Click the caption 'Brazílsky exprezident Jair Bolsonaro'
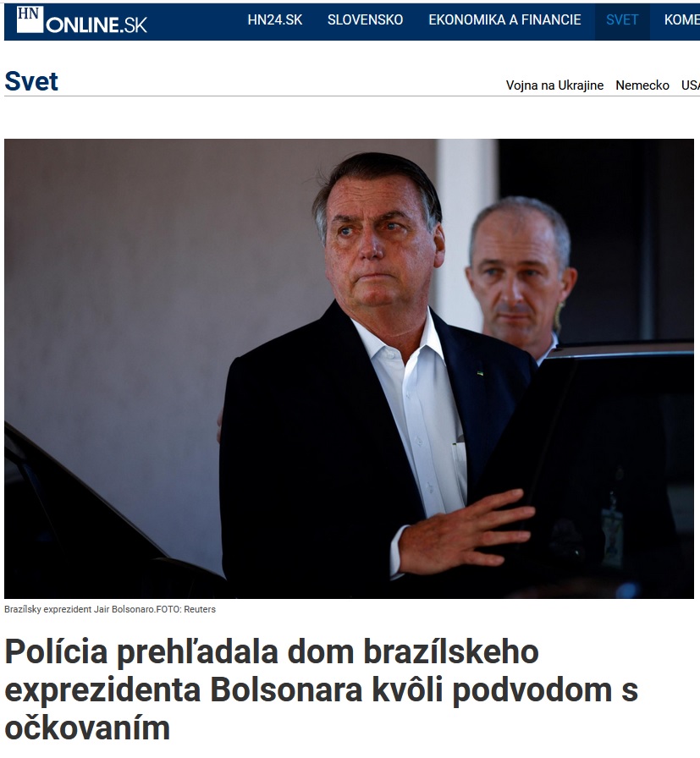Image resolution: width=700 pixels, height=758 pixels. pos(79,609)
